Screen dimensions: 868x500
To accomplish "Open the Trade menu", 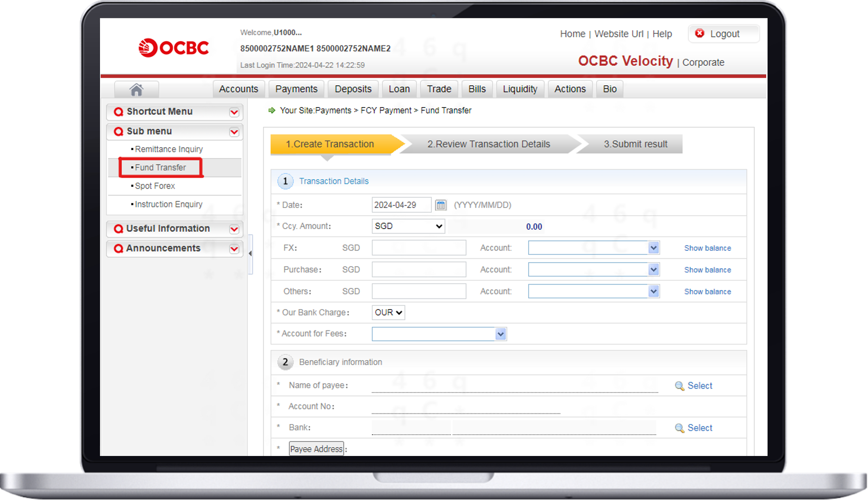I will (439, 89).
